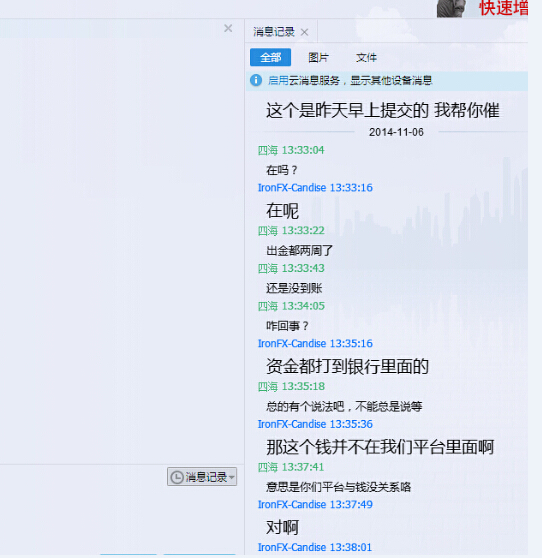Open the contact avatar at the top right
The width and height of the screenshot is (542, 558).
(x=452, y=8)
